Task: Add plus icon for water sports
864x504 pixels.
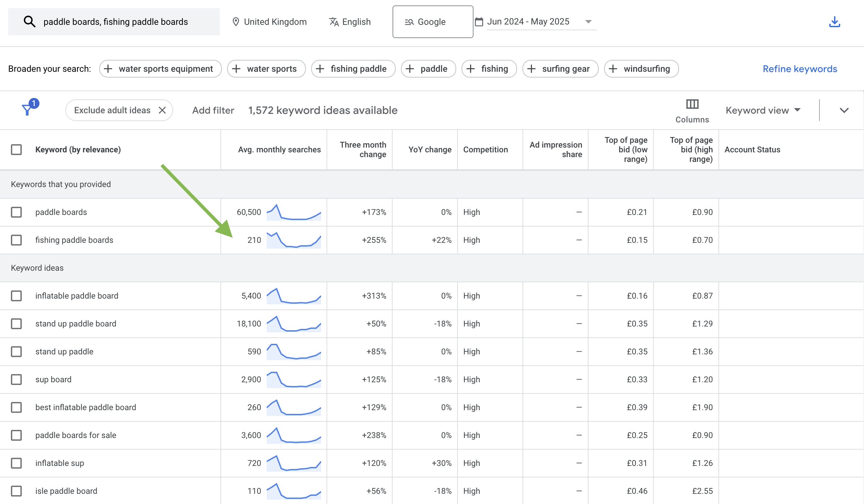Action: (x=236, y=69)
